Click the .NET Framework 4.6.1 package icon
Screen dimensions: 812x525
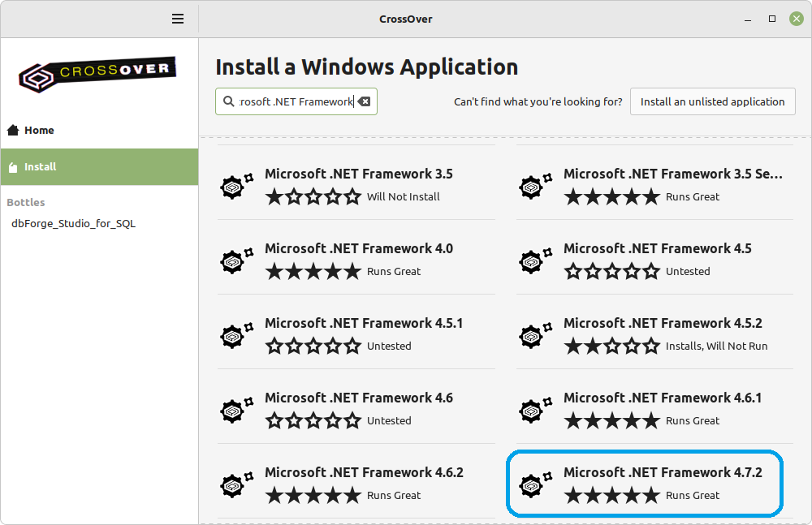click(x=533, y=411)
